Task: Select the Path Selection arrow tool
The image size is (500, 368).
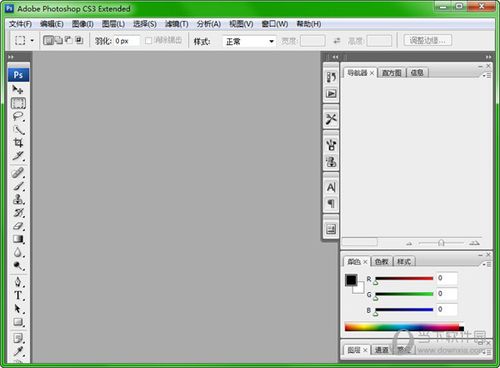Action: pos(18,309)
